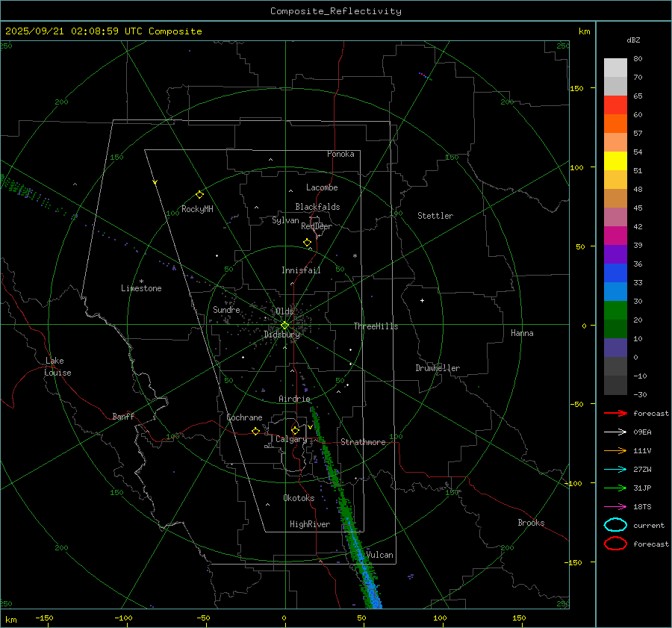Click the red forecast arrow in legend

615,413
